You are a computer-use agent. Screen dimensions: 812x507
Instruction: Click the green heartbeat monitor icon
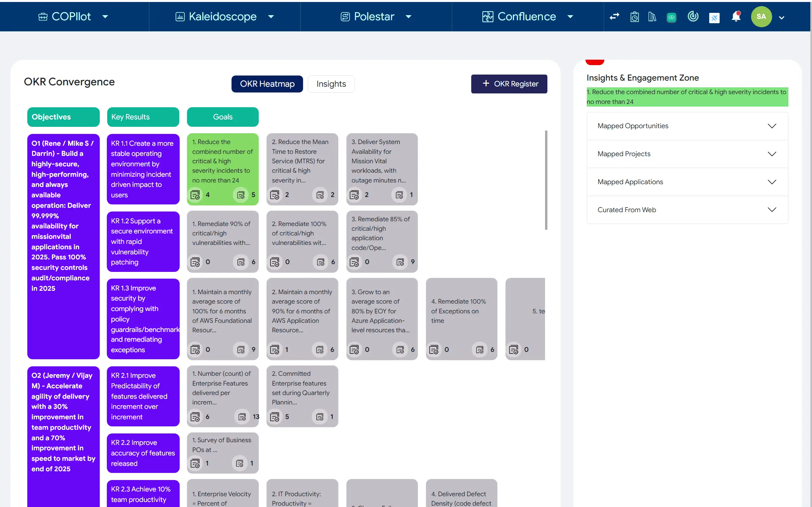(671, 17)
